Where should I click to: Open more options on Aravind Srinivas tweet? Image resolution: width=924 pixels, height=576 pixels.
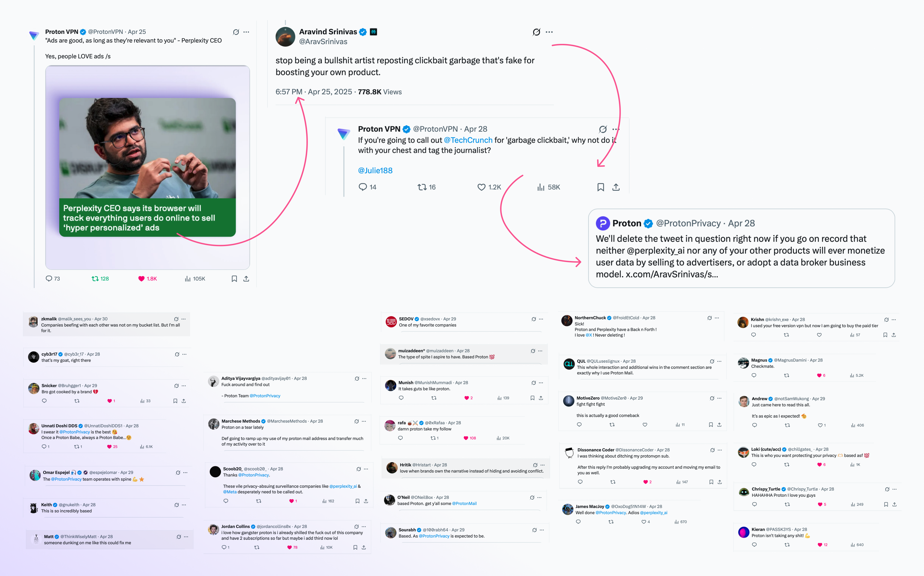coord(549,32)
